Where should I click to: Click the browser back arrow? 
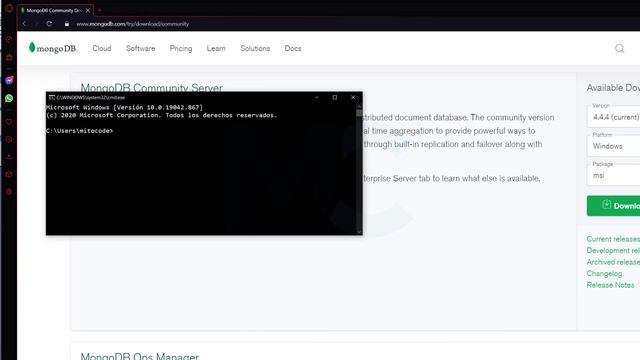[24, 24]
